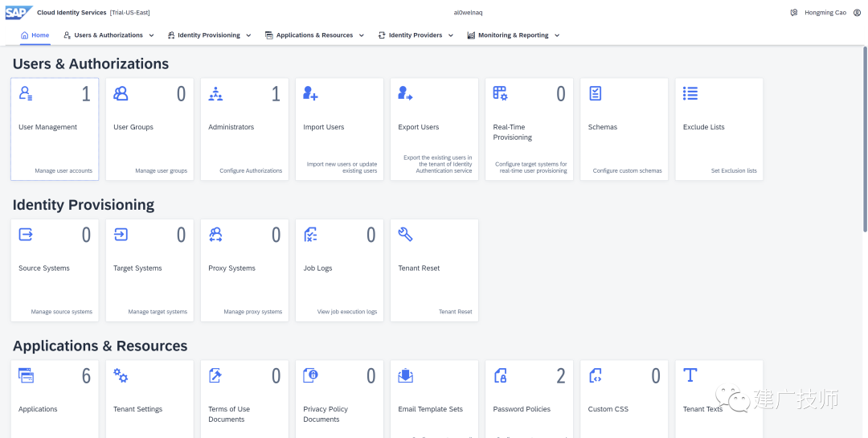Click the Identity Provisioning section heading
868x438 pixels.
[x=84, y=205]
